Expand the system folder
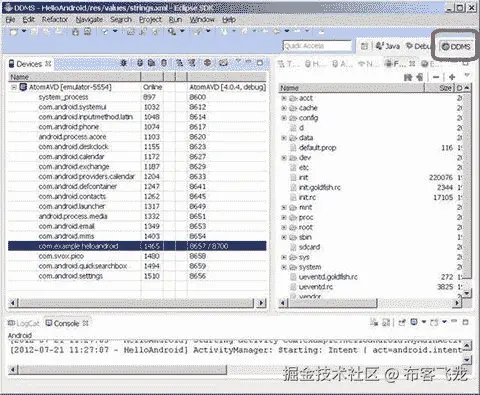This screenshot has width=480, height=395. (284, 267)
